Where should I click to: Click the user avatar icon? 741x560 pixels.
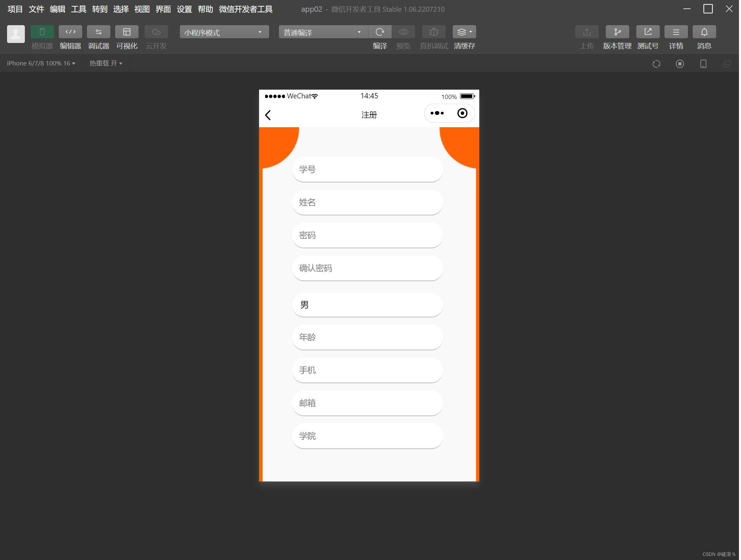[16, 34]
